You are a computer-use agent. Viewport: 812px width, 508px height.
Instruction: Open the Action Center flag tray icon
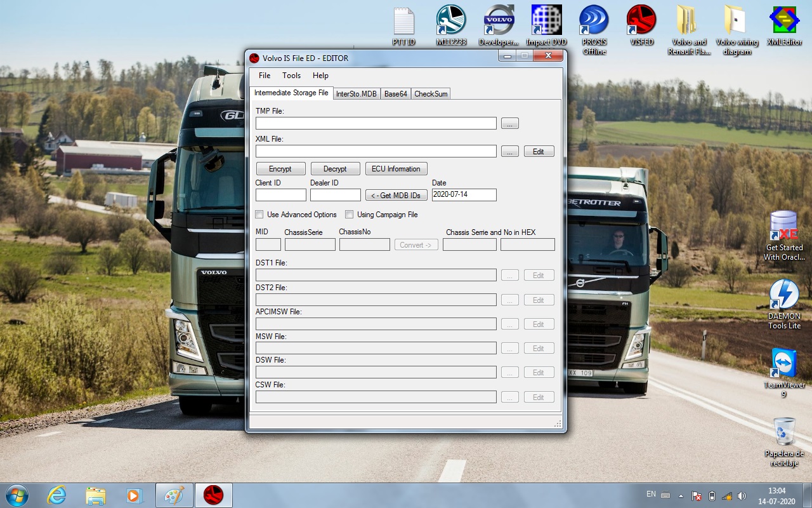pos(697,495)
